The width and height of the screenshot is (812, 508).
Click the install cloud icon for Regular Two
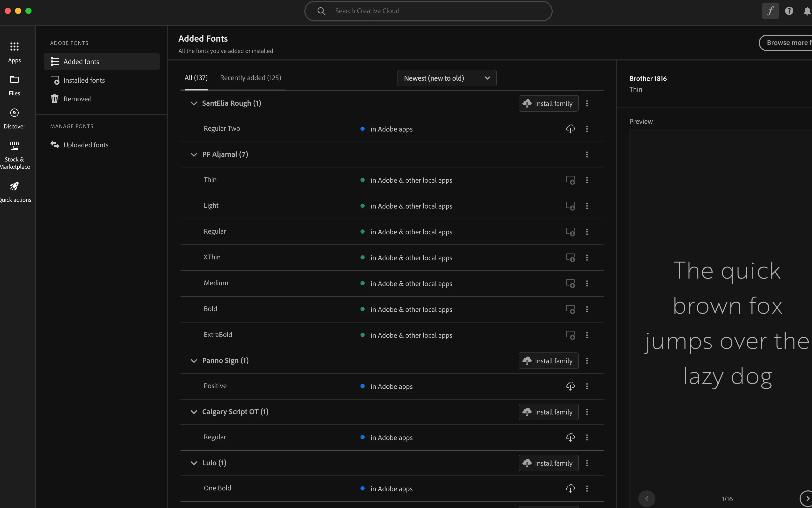(x=570, y=129)
